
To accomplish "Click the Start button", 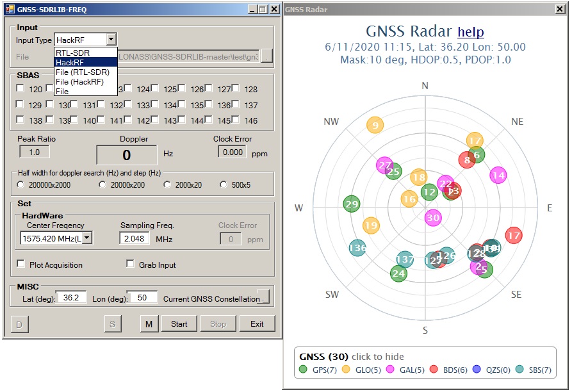I will tap(179, 324).
